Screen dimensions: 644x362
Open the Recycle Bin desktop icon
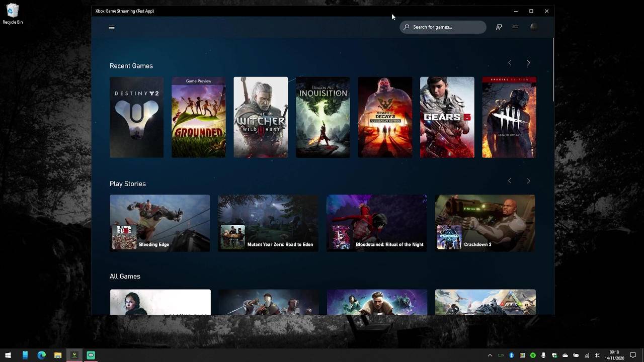coord(13,14)
